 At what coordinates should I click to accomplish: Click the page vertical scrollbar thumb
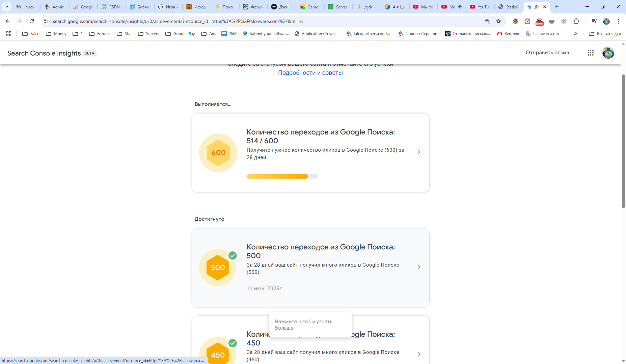tap(623, 141)
